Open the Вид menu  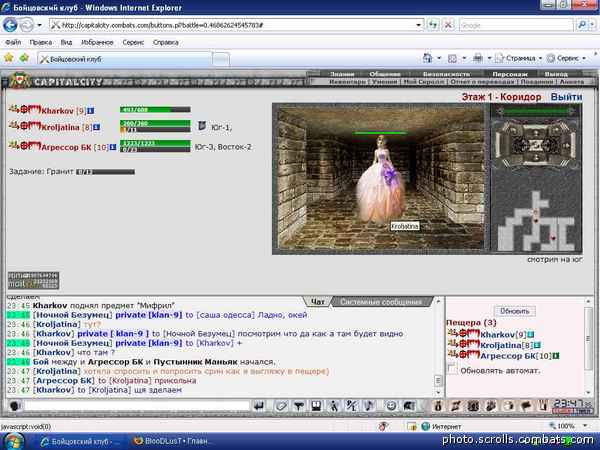(x=66, y=42)
